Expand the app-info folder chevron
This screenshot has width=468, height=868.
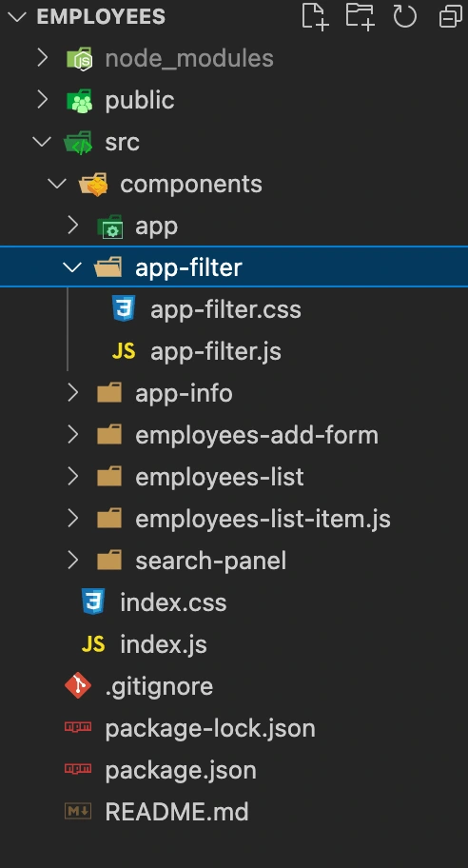[72, 393]
